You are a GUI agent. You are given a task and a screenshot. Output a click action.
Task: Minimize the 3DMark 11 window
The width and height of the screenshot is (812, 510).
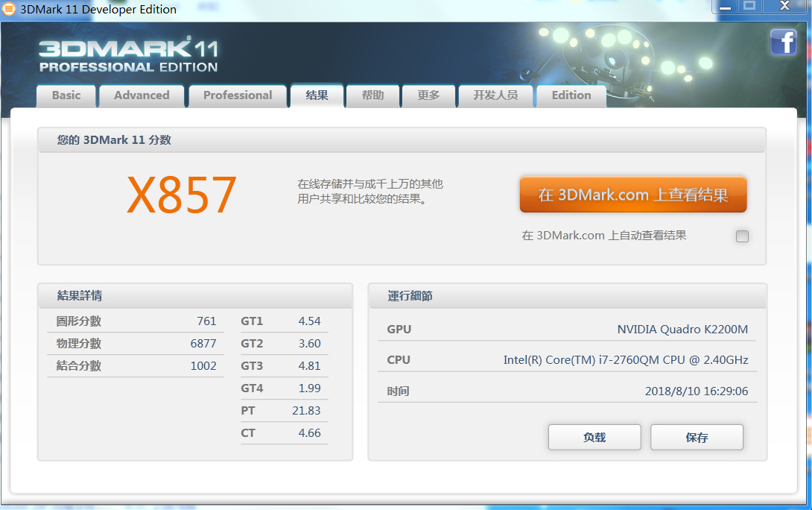725,7
